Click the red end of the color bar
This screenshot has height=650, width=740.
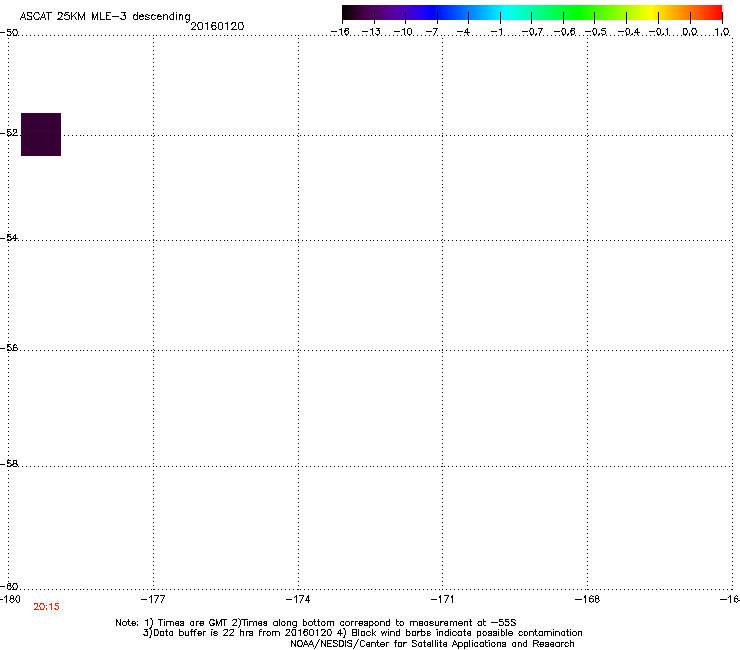[713, 12]
